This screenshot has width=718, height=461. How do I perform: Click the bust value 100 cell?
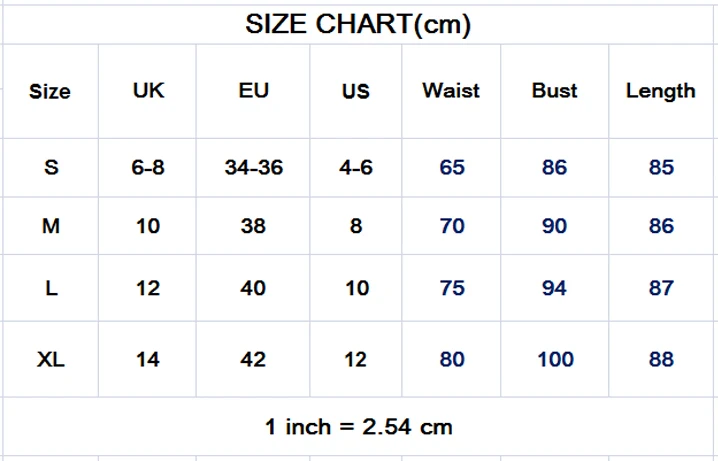(555, 359)
